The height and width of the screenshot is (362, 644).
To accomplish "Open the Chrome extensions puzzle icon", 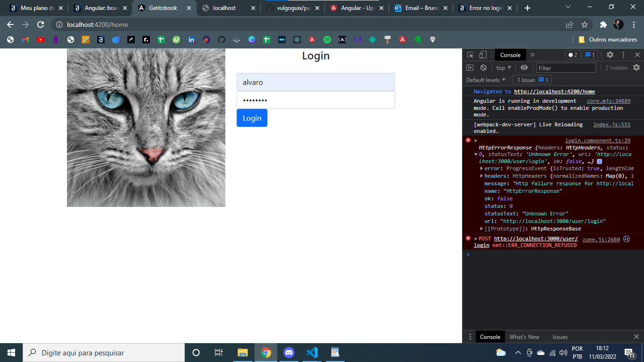I will (603, 25).
